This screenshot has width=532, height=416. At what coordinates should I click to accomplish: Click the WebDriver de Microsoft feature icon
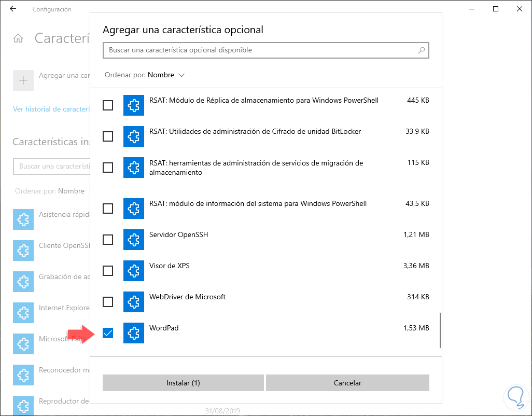(x=133, y=302)
